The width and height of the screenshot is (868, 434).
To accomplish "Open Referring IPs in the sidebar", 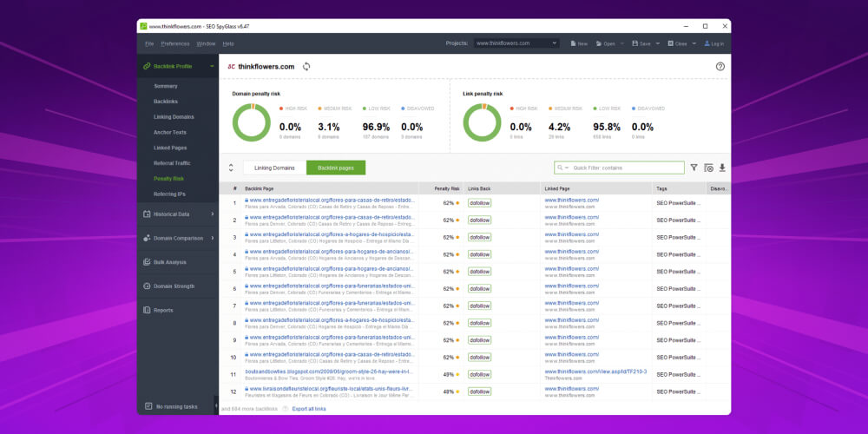I will [169, 194].
